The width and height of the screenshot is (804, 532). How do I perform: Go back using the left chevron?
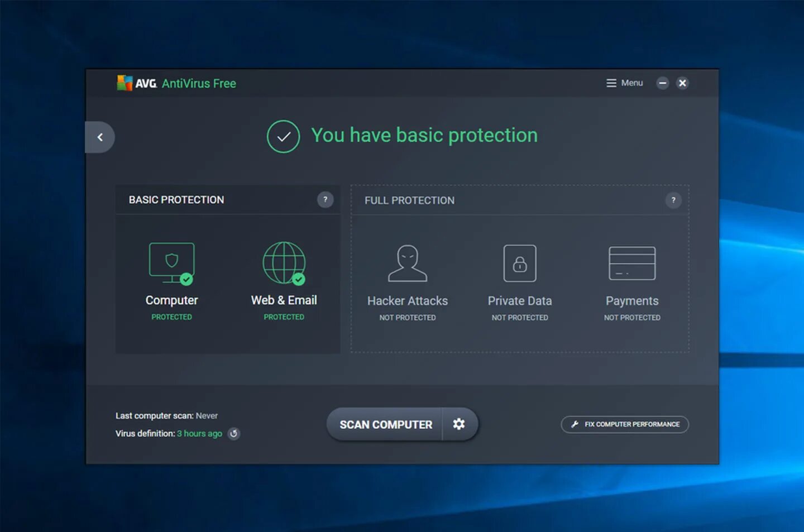click(x=100, y=137)
